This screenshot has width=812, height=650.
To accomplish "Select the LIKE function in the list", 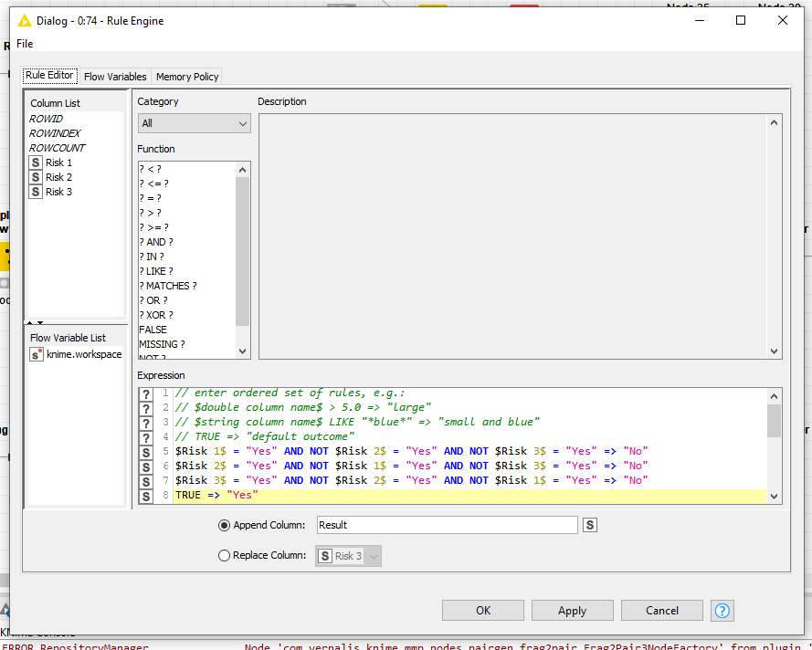I will [155, 271].
